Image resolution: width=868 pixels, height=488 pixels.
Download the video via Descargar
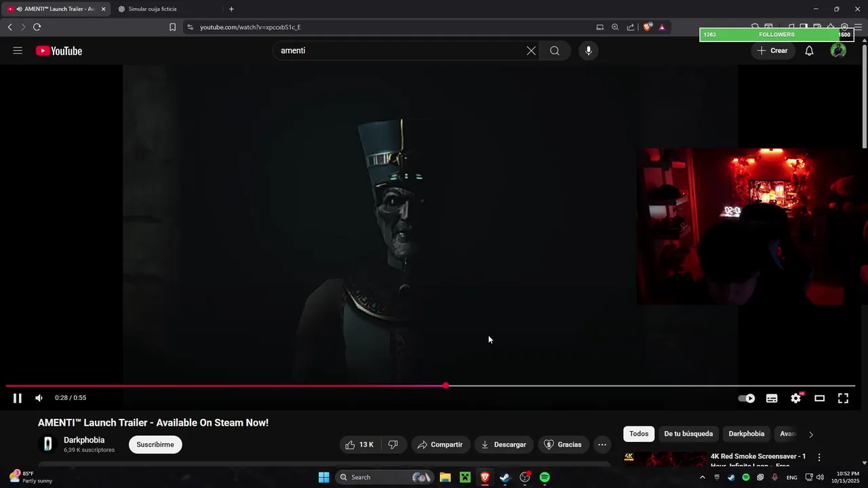click(504, 445)
